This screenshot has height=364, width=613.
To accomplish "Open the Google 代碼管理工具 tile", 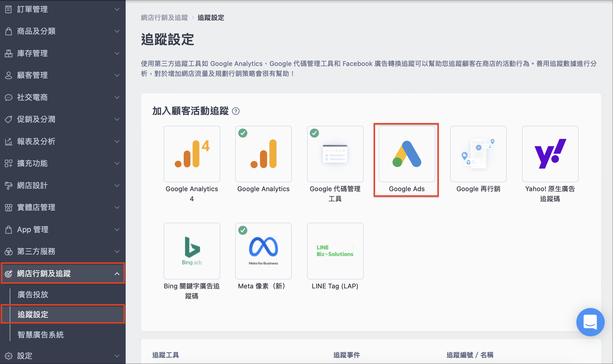I will pyautogui.click(x=335, y=154).
